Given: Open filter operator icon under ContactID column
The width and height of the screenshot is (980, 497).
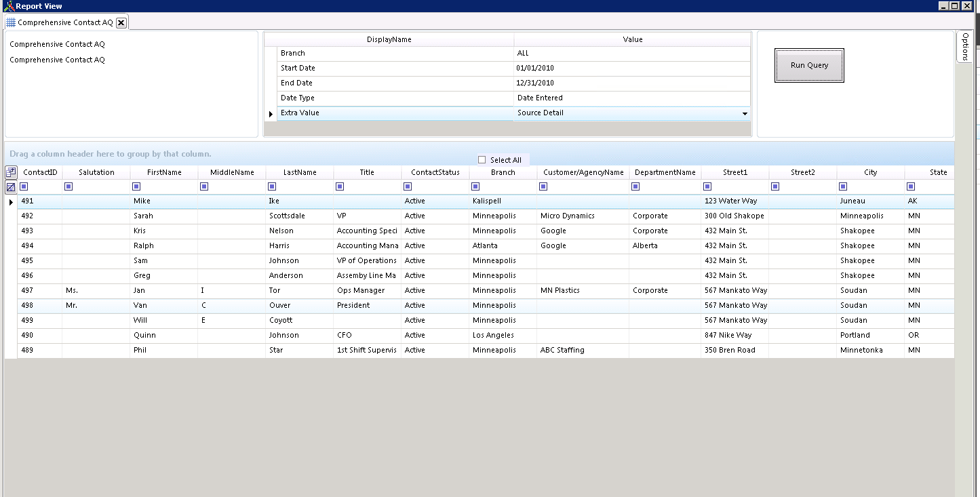Looking at the screenshot, I should [24, 186].
